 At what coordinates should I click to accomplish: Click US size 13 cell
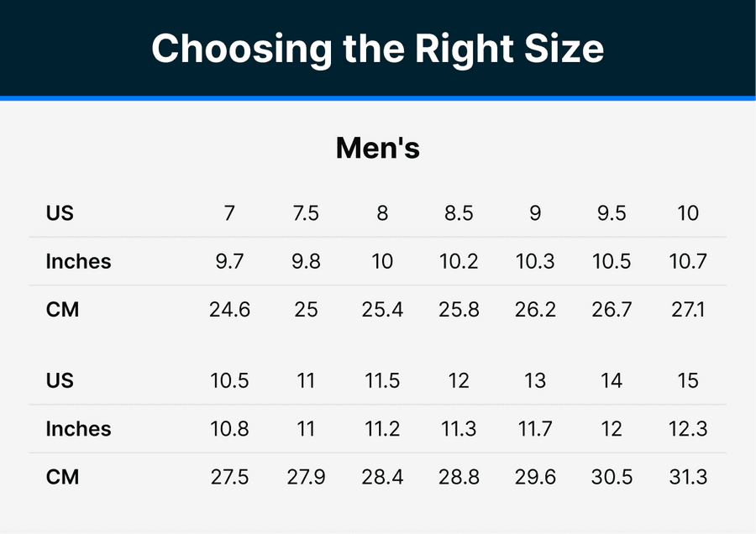point(535,380)
